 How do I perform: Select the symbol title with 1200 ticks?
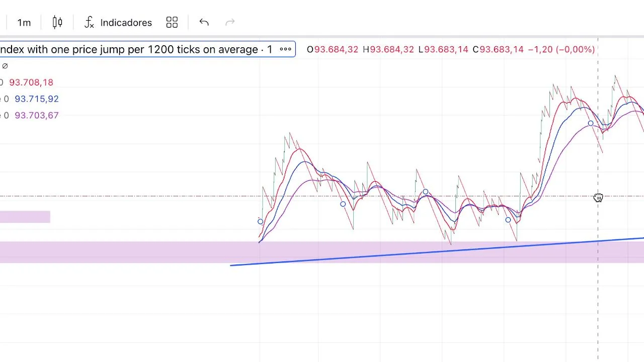(136, 49)
